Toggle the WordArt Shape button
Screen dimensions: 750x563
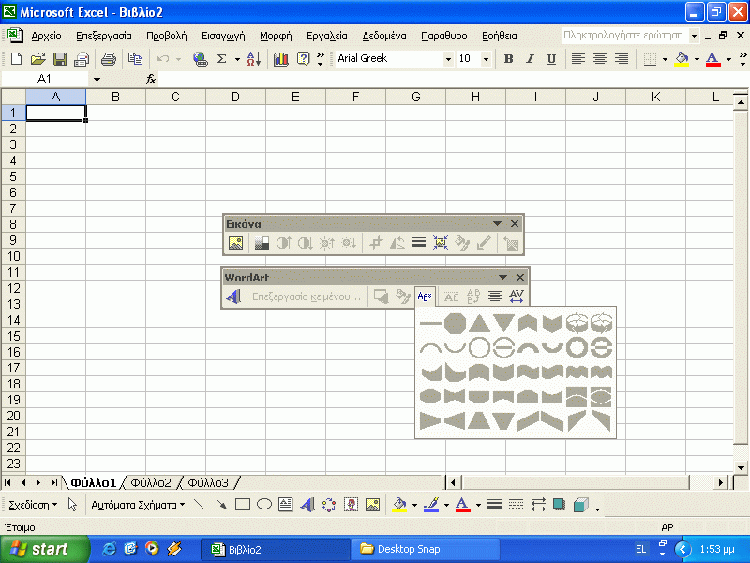coord(425,297)
